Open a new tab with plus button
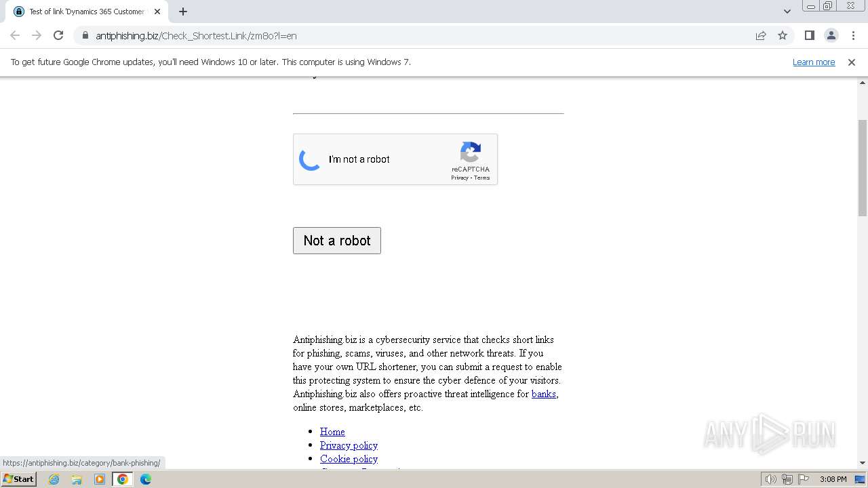The width and height of the screenshot is (868, 488). tap(183, 12)
